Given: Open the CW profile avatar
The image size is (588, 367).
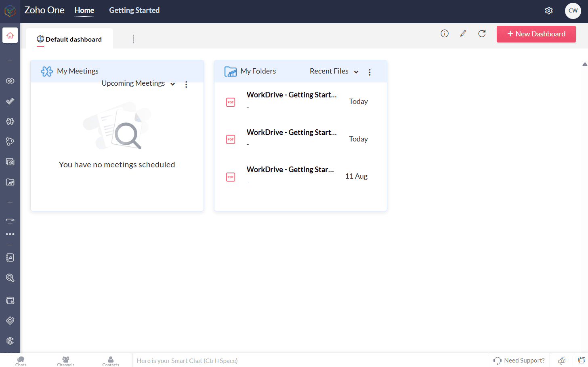Looking at the screenshot, I should coord(573,11).
